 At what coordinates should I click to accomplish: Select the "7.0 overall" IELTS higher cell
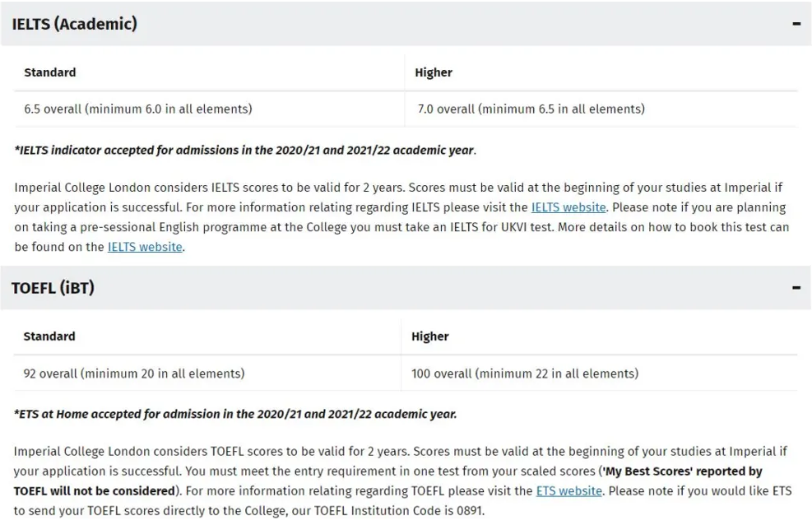click(531, 109)
